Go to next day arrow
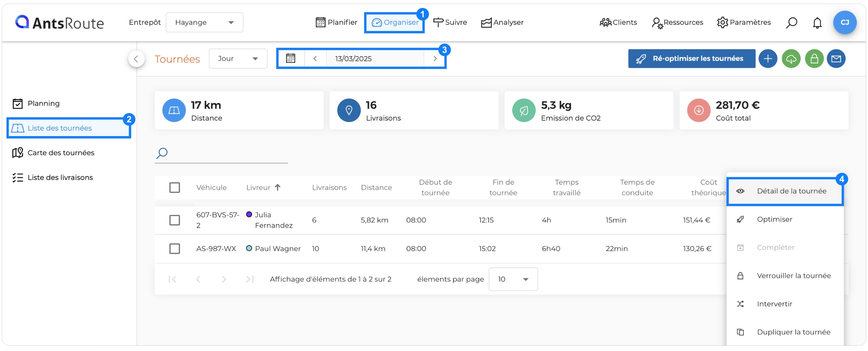This screenshot has height=351, width=868. 435,58
